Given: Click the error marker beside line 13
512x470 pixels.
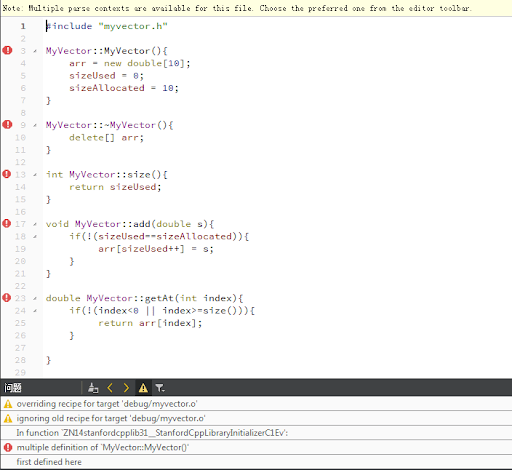Looking at the screenshot, I should point(7,174).
